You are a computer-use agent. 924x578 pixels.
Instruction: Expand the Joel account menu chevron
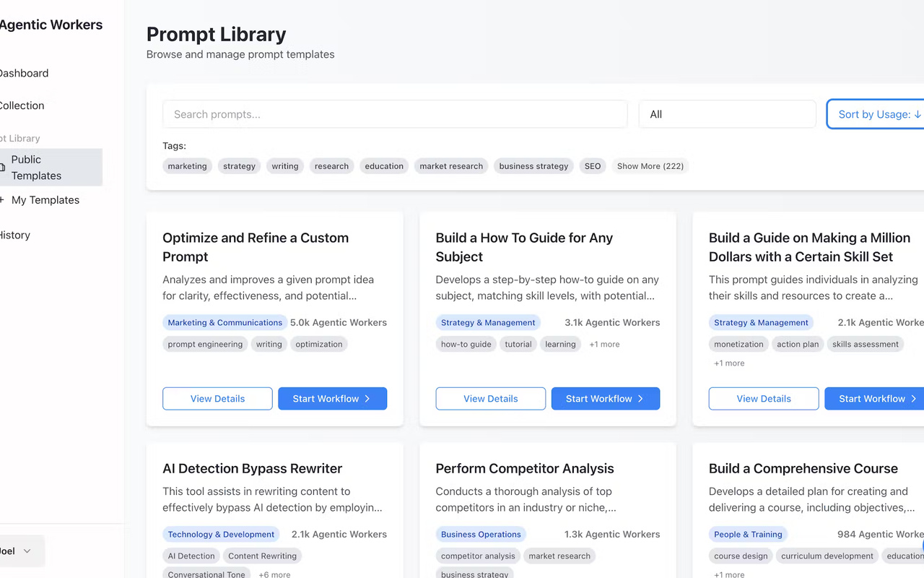pyautogui.click(x=27, y=551)
